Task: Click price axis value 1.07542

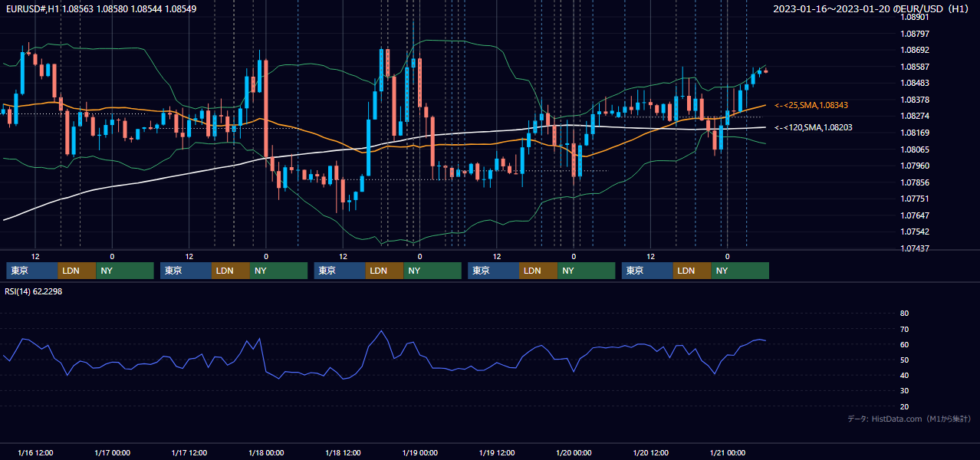Action: [914, 232]
